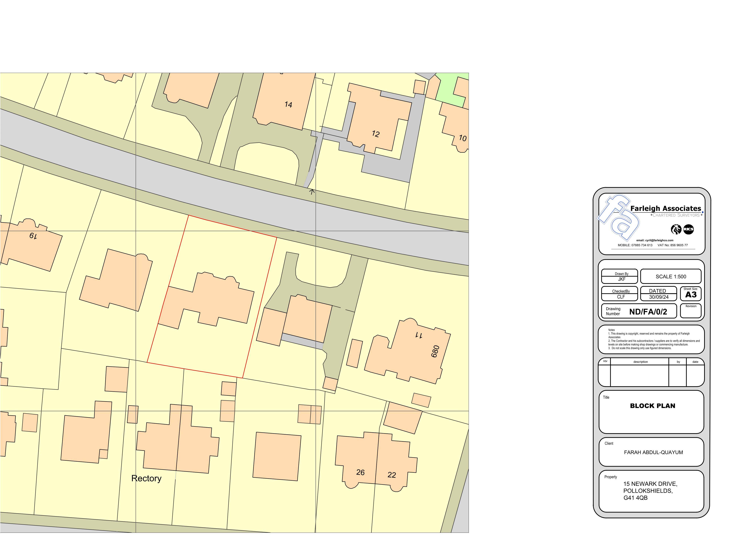Click house number '26' on the map
The image size is (756, 535).
(x=360, y=472)
